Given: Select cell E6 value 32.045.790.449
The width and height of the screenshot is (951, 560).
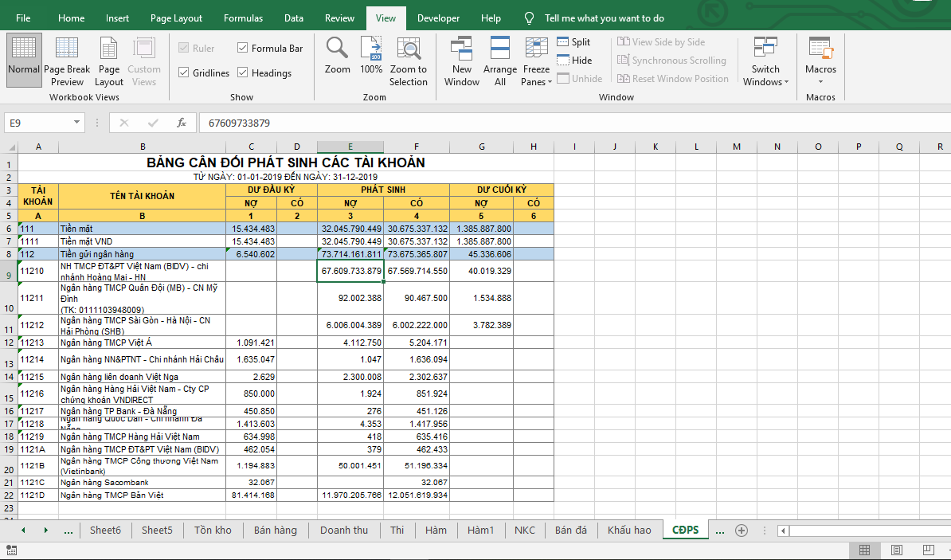Looking at the screenshot, I should pos(350,229).
